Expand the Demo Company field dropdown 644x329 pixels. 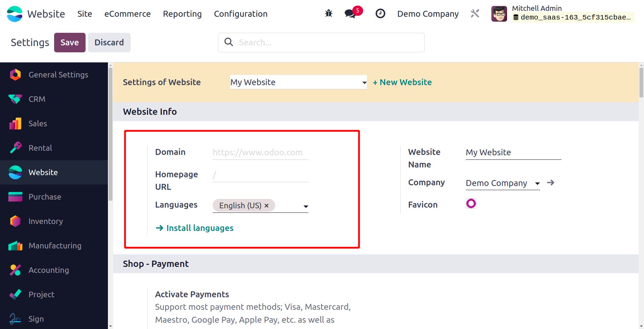(537, 183)
